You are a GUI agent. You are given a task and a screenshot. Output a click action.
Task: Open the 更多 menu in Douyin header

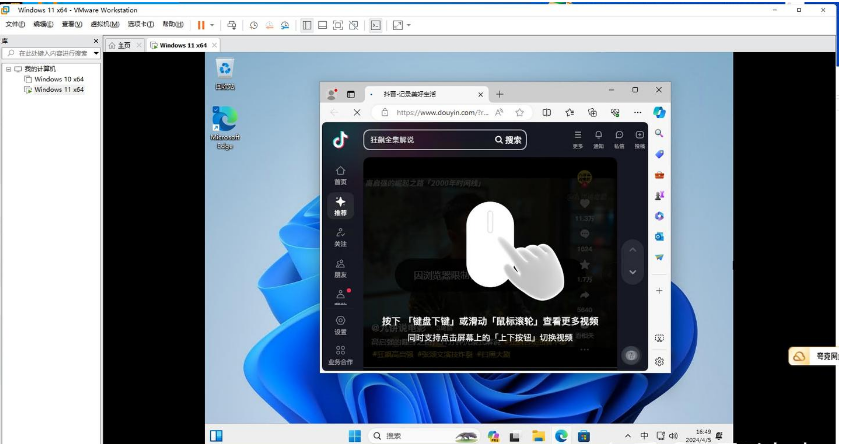[577, 139]
